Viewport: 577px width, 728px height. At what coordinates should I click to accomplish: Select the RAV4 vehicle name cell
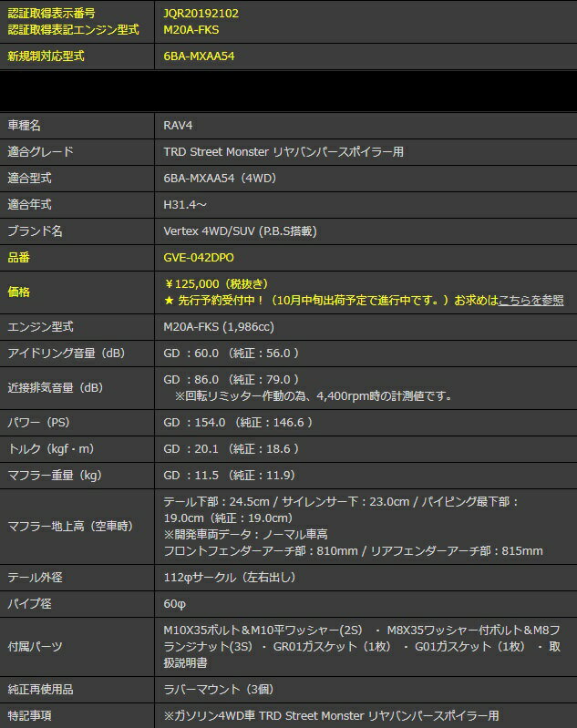point(177,126)
